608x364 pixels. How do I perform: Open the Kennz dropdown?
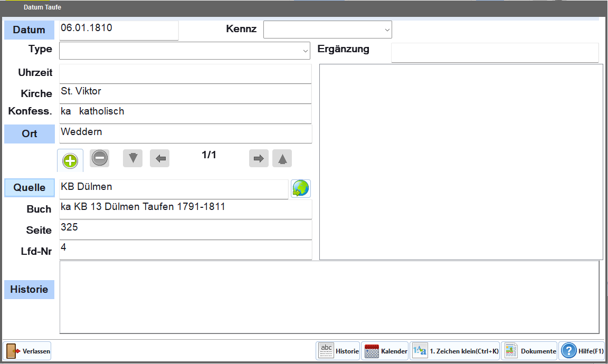(x=328, y=30)
